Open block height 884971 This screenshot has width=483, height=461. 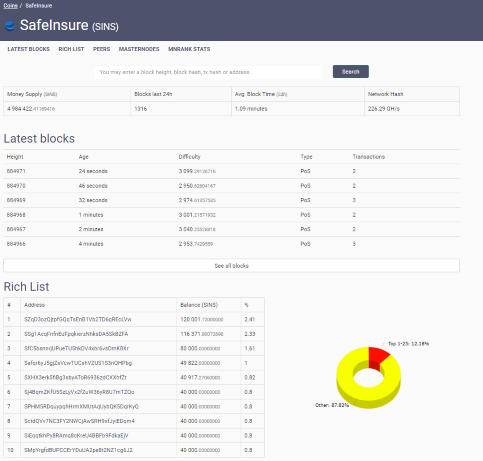[16, 171]
